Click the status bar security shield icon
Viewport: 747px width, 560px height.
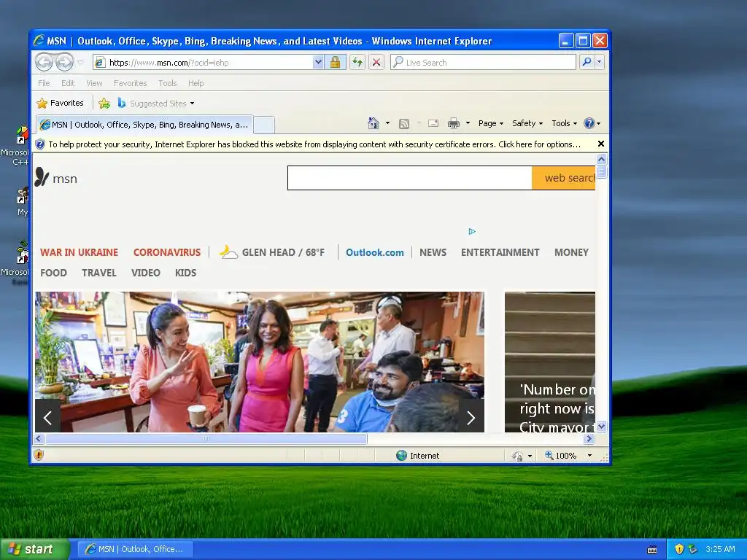coord(39,455)
